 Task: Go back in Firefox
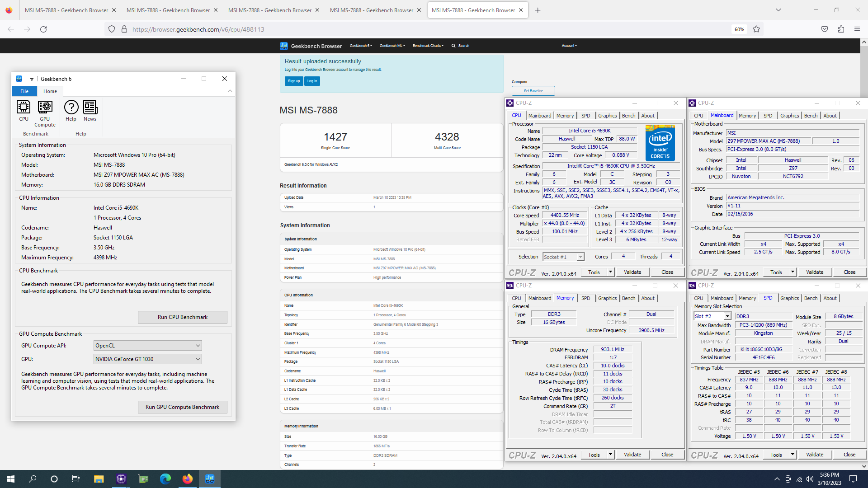(11, 29)
